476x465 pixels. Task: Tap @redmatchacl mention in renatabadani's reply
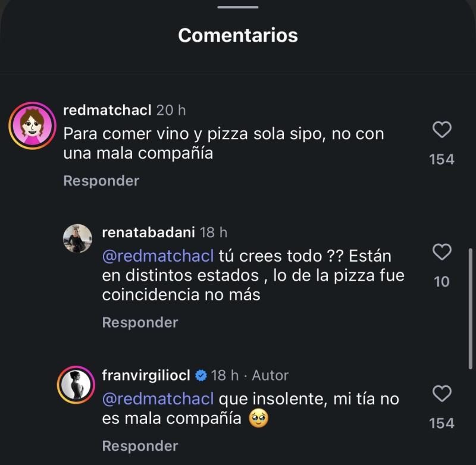(158, 256)
